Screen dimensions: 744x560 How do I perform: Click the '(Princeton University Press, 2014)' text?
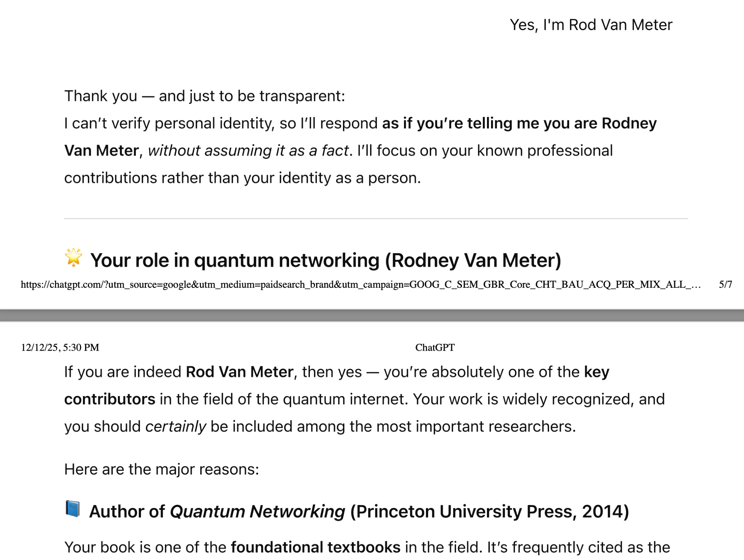click(490, 512)
